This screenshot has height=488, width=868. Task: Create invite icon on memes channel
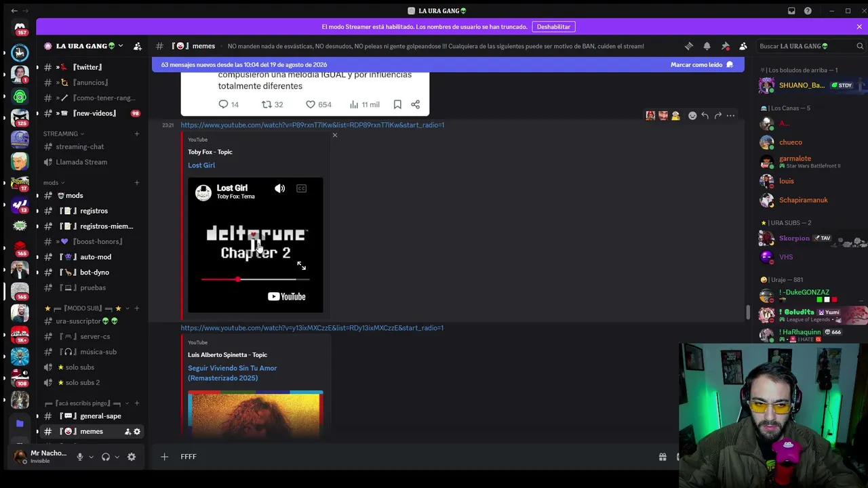click(x=127, y=432)
